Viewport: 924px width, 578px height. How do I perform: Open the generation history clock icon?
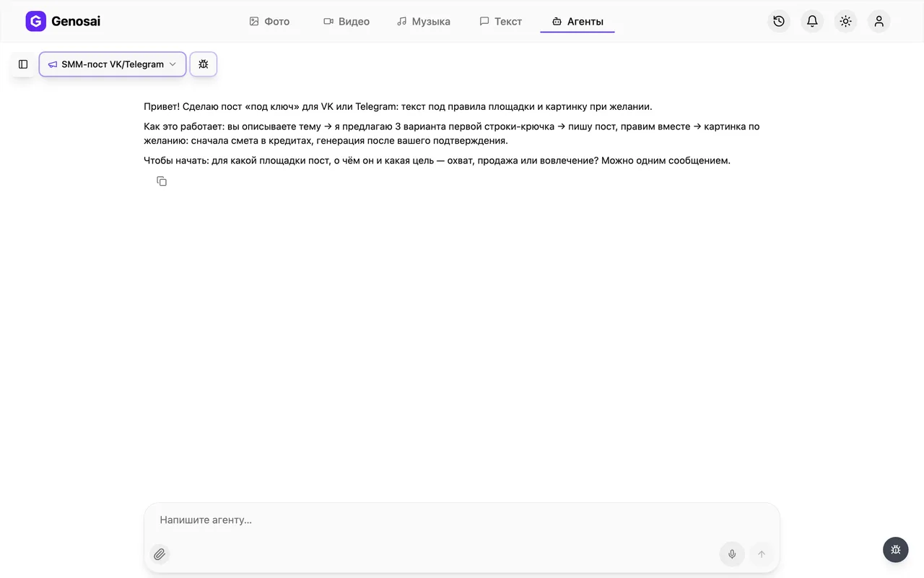(779, 21)
